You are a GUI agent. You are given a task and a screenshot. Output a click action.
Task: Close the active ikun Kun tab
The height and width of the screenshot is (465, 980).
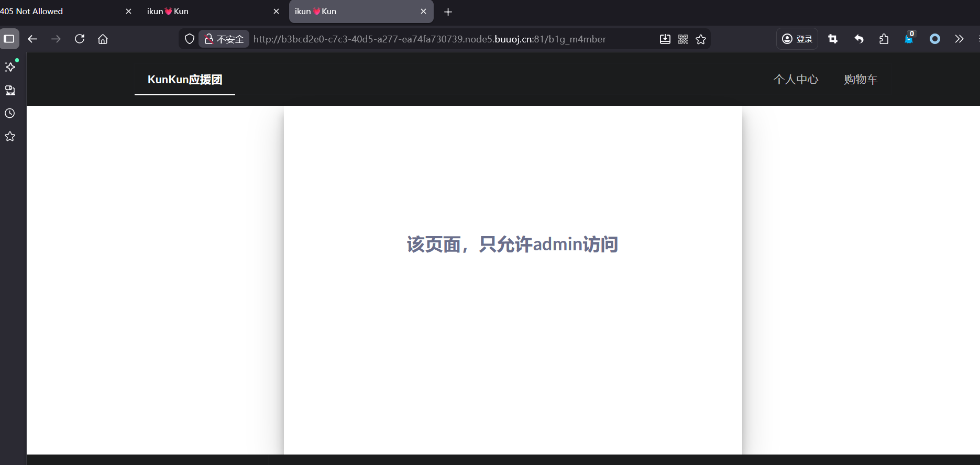[424, 11]
